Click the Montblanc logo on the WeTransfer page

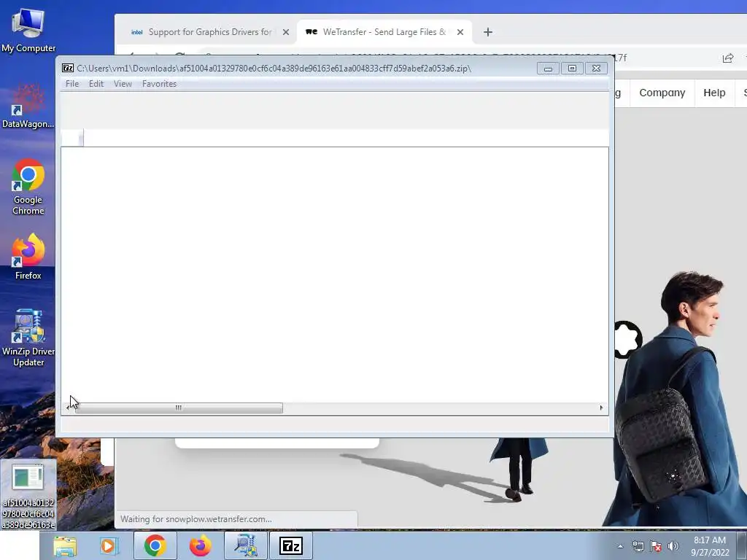click(627, 340)
